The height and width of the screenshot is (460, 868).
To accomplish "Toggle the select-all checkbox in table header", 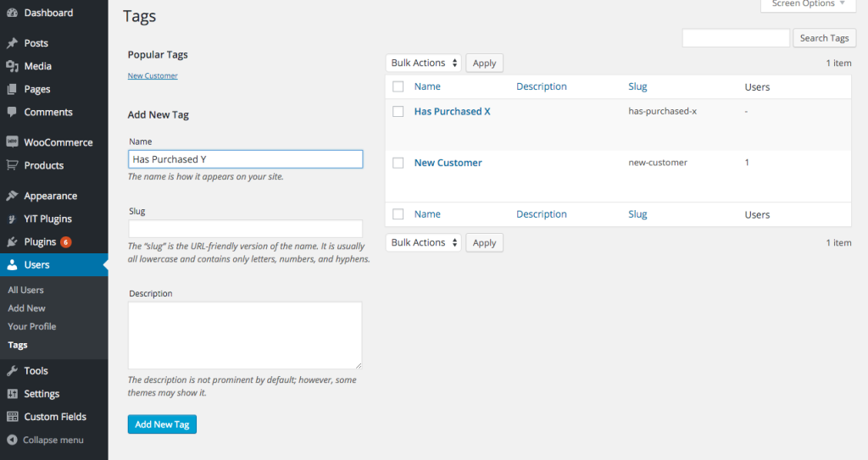I will (398, 86).
